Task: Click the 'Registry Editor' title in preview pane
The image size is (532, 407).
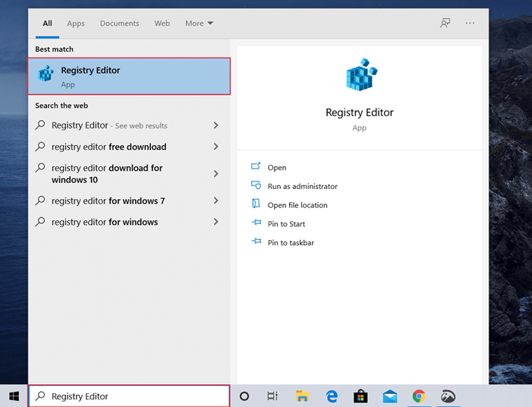Action: pyautogui.click(x=359, y=112)
